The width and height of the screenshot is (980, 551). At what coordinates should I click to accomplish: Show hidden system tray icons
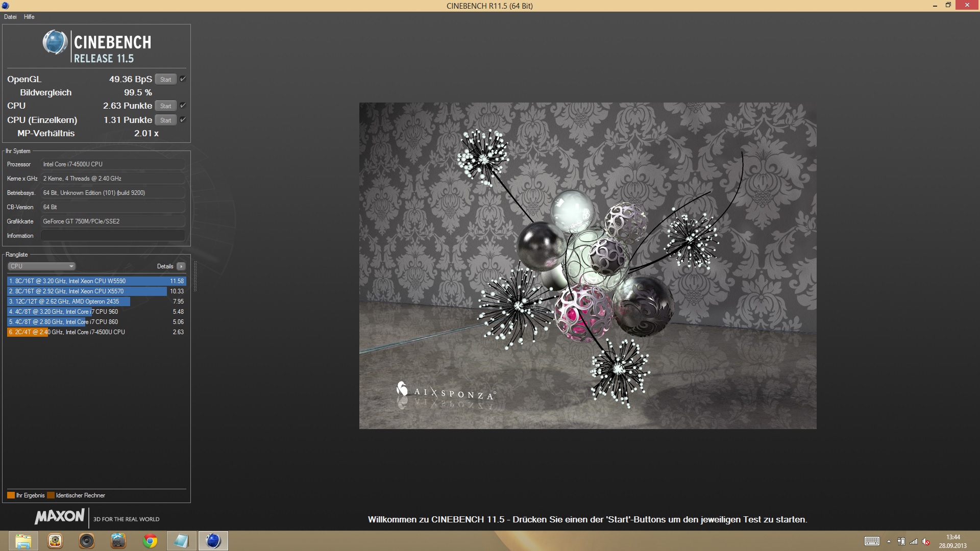(x=889, y=542)
